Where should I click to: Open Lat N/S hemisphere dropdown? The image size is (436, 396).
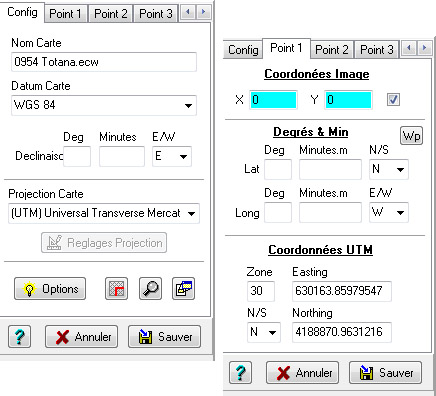tap(389, 169)
